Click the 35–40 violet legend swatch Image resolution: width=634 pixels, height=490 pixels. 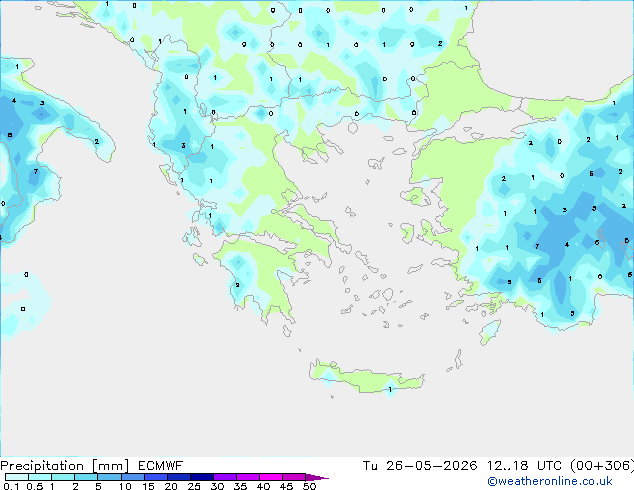(247, 477)
